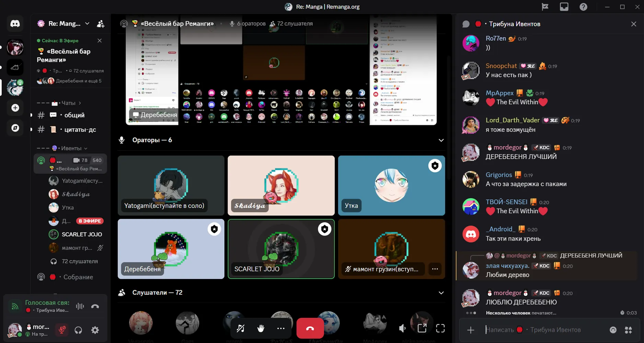This screenshot has width=644, height=343.
Task: Select the SCARLET JOJO speaker tile
Action: coord(281,249)
